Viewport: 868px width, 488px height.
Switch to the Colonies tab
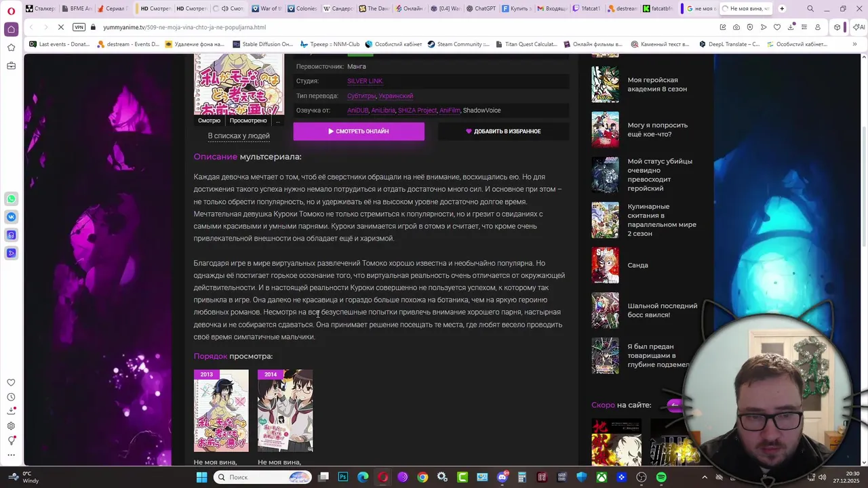pos(302,9)
